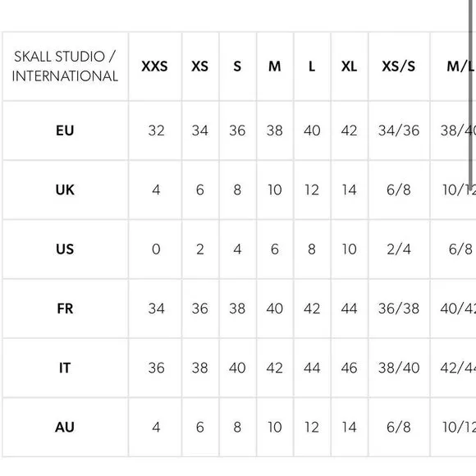
Task: Select the US row label
Action: (65, 249)
